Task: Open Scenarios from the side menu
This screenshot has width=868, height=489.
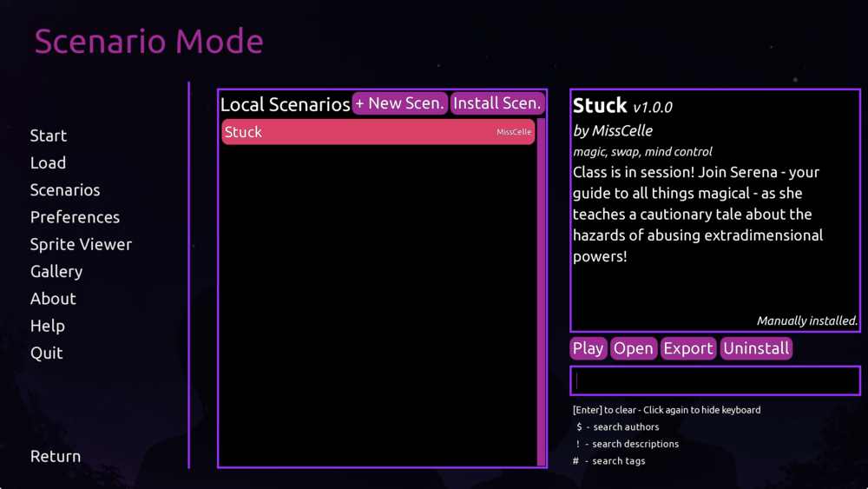Action: click(65, 190)
